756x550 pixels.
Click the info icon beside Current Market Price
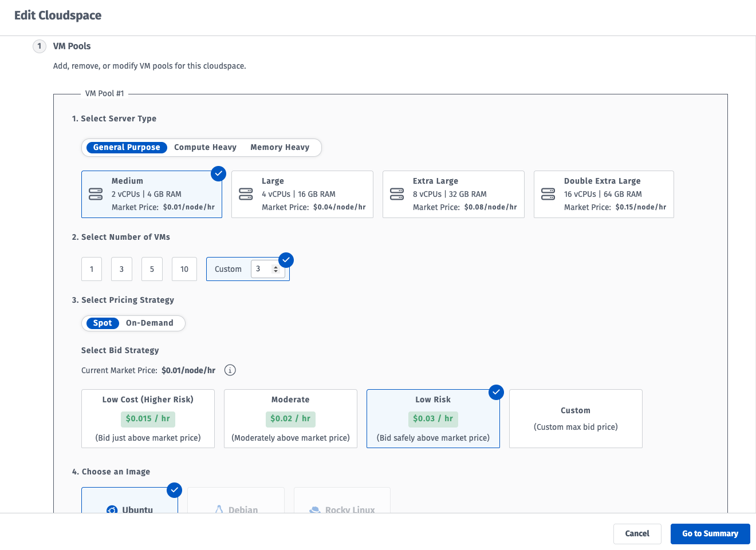pos(230,370)
